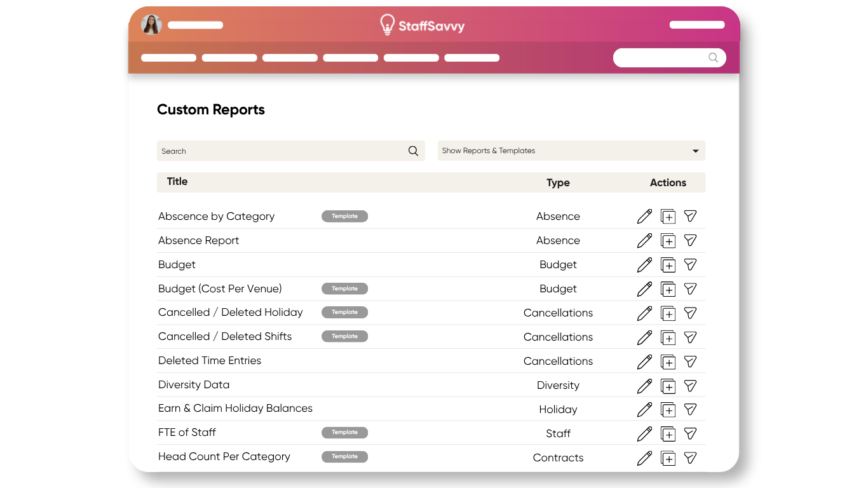Screen dimensions: 868x488
Task: Open the Absence Report title
Action: 199,240
